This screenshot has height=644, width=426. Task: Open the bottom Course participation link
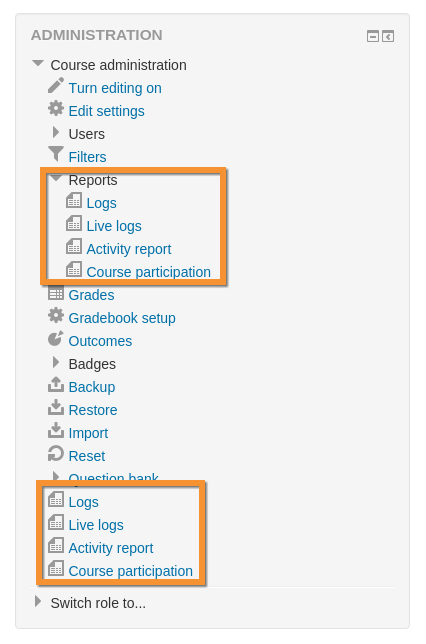130,571
